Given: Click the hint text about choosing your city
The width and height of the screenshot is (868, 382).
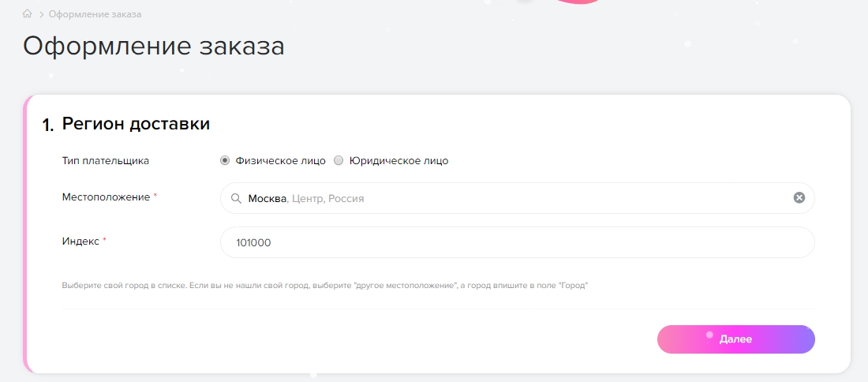Looking at the screenshot, I should 325,285.
